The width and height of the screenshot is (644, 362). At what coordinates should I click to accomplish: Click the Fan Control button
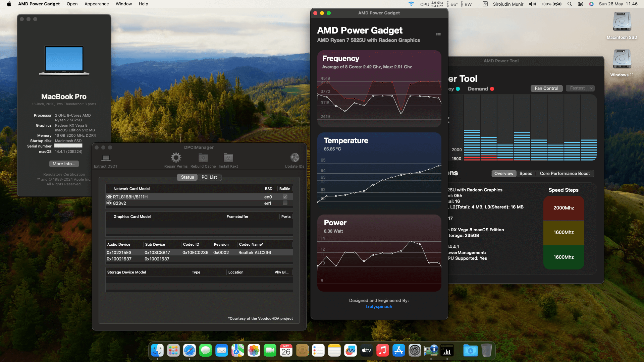coord(546,88)
